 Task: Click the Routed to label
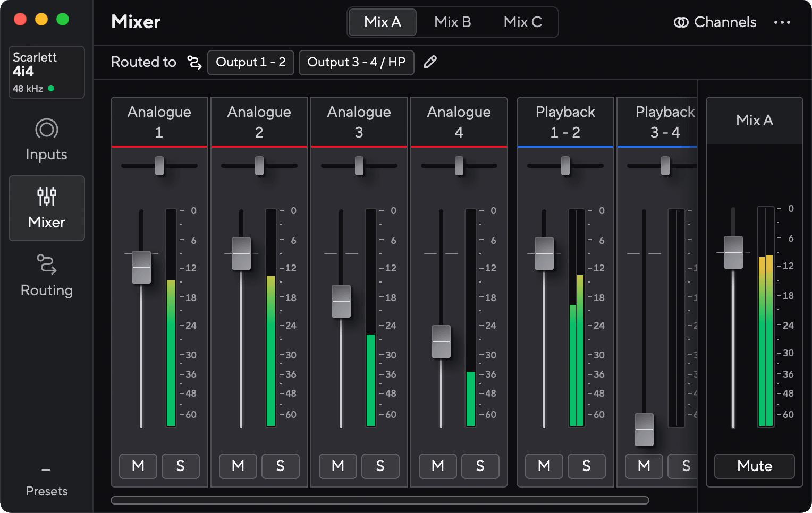(143, 62)
